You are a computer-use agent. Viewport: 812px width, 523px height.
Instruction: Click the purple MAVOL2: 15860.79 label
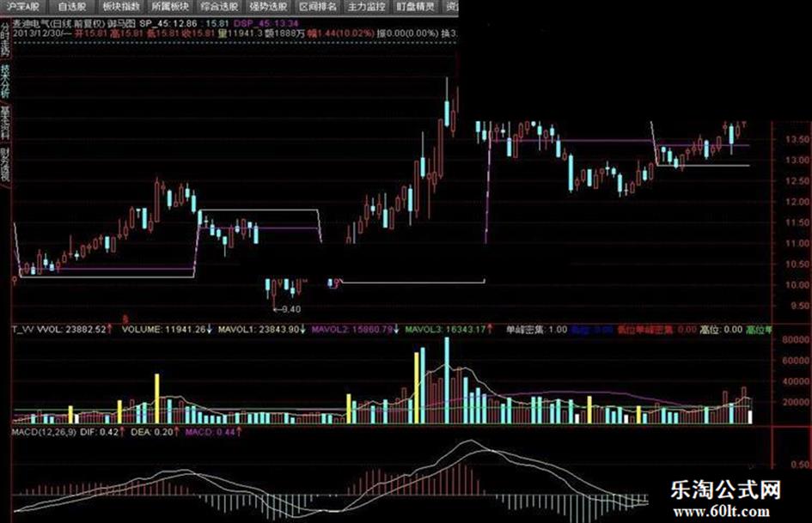click(x=351, y=329)
